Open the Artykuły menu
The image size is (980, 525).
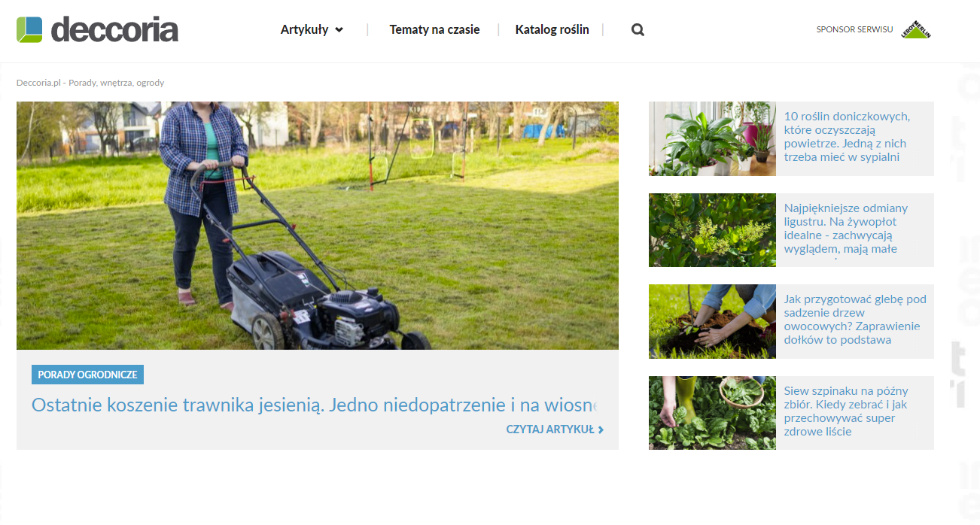tap(304, 30)
